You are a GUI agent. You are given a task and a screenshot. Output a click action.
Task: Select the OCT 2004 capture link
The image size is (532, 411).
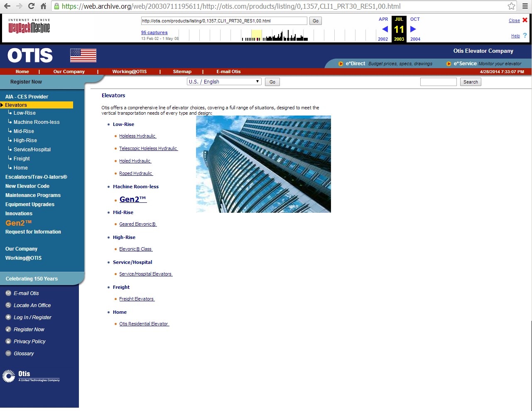pos(415,29)
